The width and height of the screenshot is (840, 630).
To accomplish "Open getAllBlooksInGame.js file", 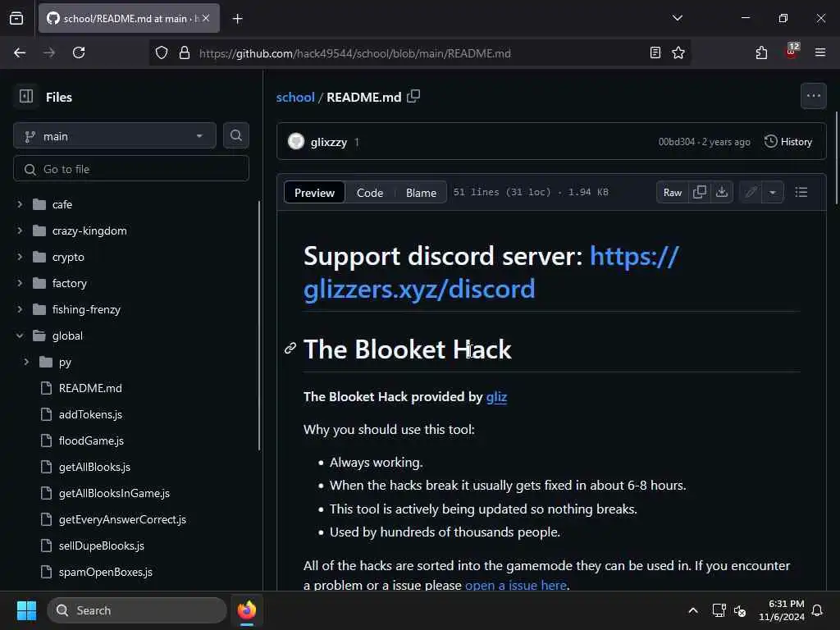I will (x=114, y=493).
